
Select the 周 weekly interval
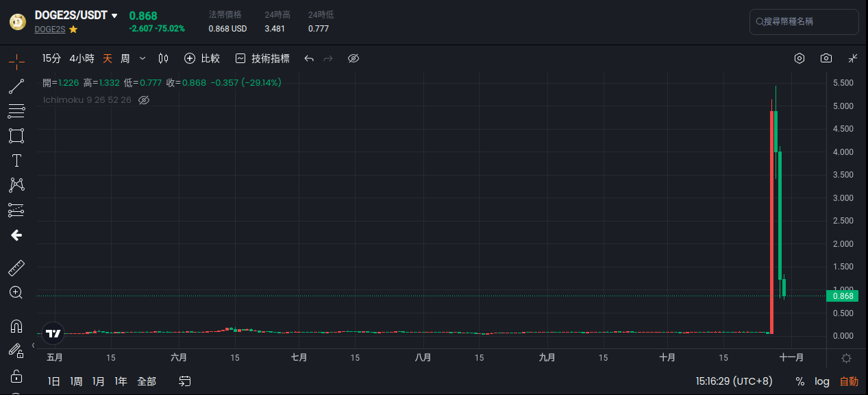coord(125,58)
